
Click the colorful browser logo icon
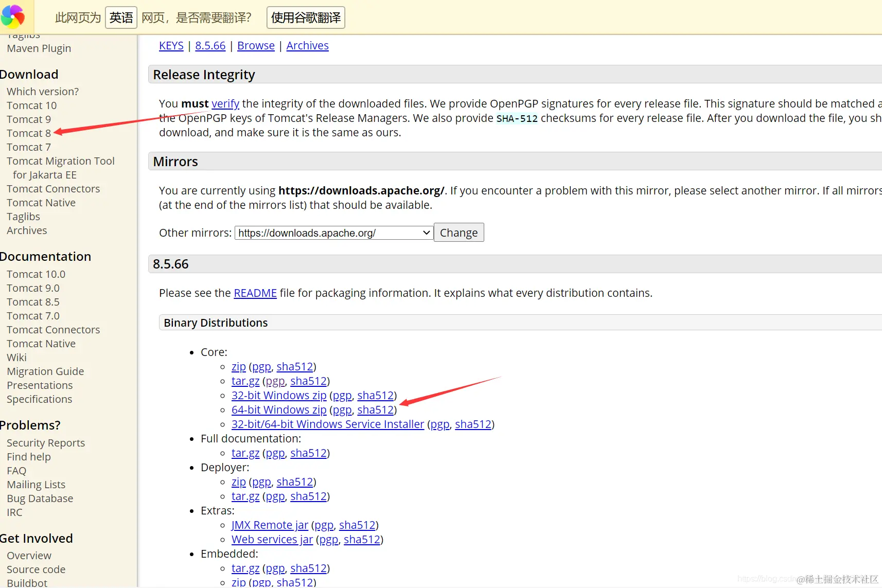tap(13, 16)
